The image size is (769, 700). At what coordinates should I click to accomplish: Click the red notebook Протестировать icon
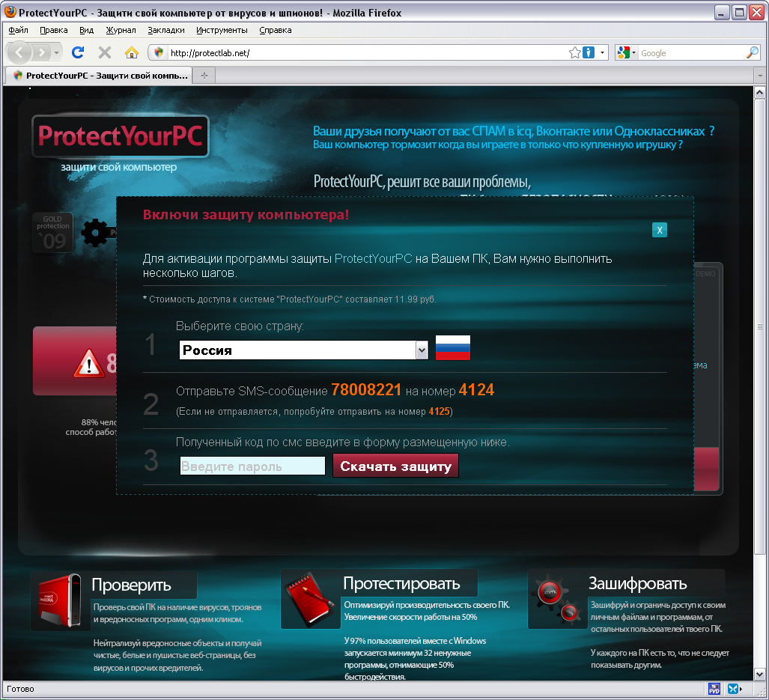point(310,599)
